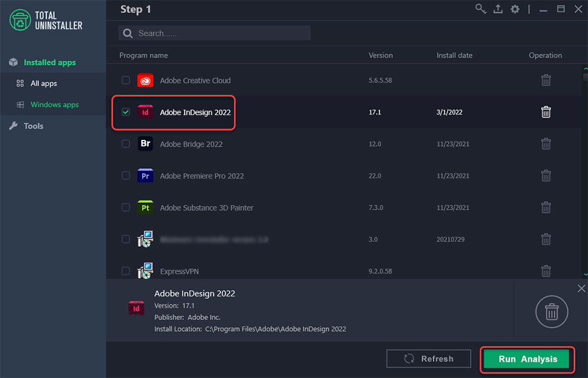Click the InDesign Id icon in list
Image resolution: width=588 pixels, height=378 pixels.
point(145,112)
